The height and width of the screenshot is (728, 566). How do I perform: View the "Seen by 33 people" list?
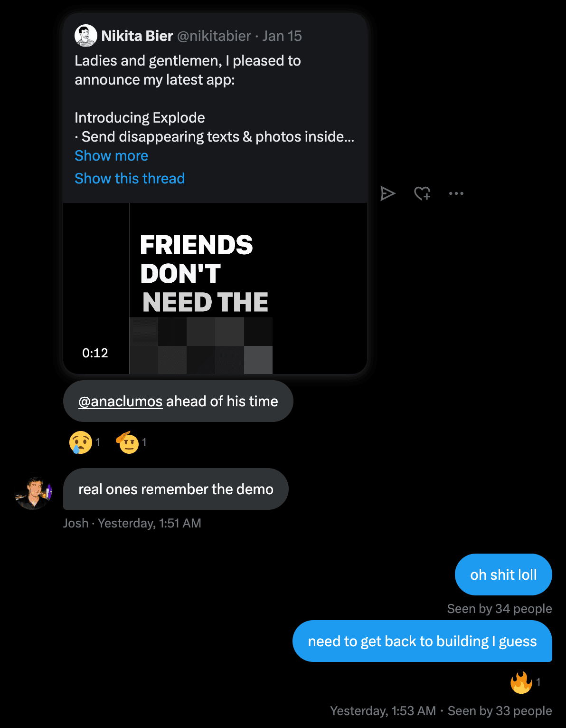coord(500,711)
